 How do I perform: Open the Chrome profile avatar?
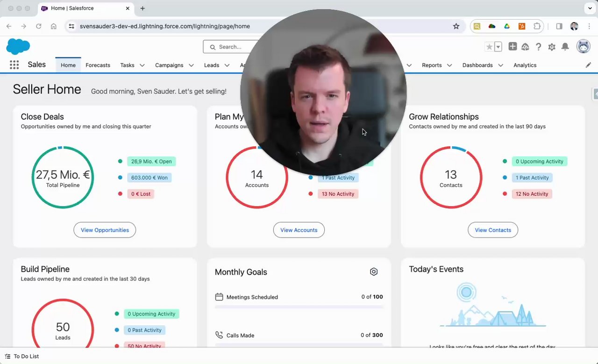pyautogui.click(x=574, y=26)
